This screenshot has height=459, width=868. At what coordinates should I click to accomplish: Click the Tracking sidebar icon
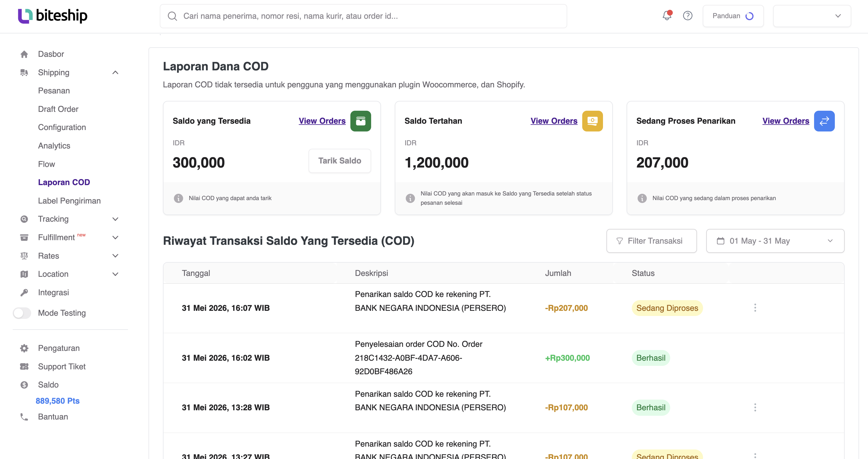point(24,219)
